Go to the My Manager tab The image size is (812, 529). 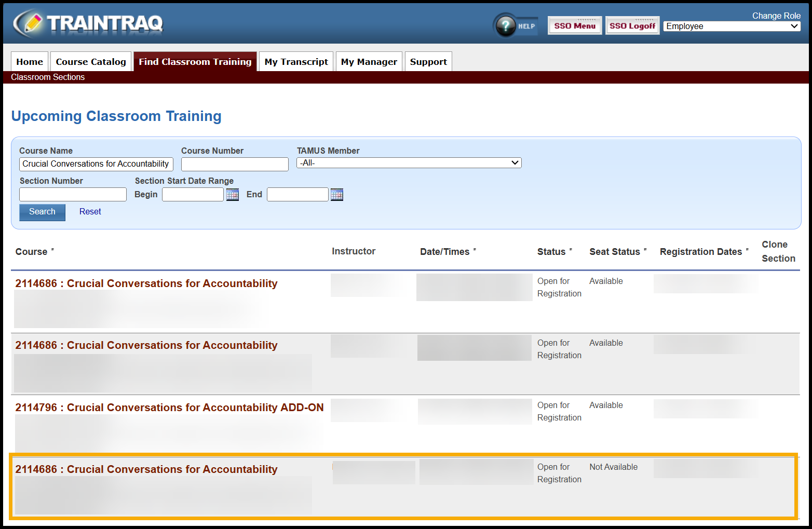[369, 62]
